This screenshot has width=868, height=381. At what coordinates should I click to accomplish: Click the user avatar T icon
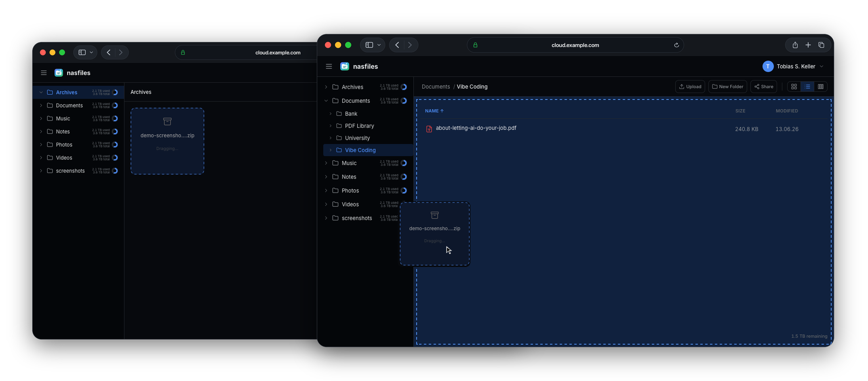[768, 66]
